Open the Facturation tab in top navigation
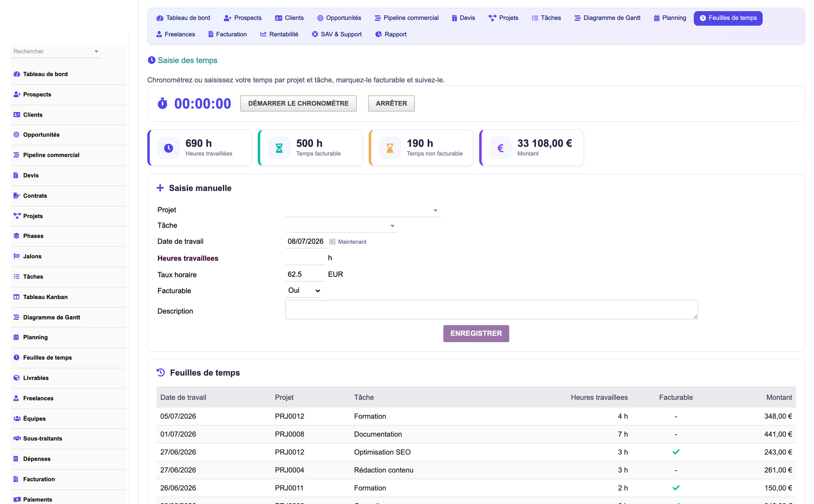Viewport: 814px width, 504px height. (227, 34)
